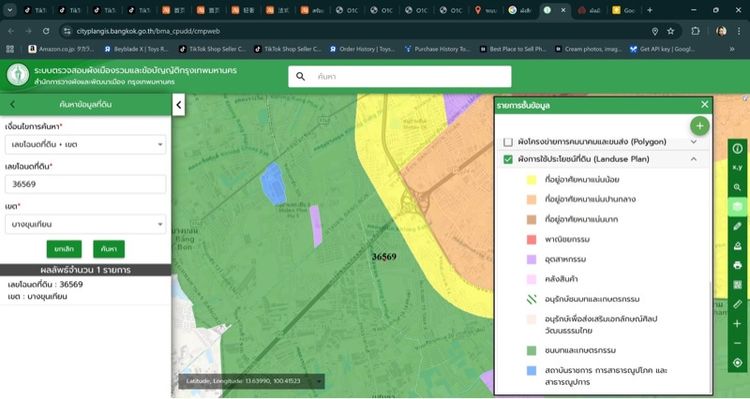The height and width of the screenshot is (399, 750).
Task: Close the active city plan tab
Action: tap(563, 10)
